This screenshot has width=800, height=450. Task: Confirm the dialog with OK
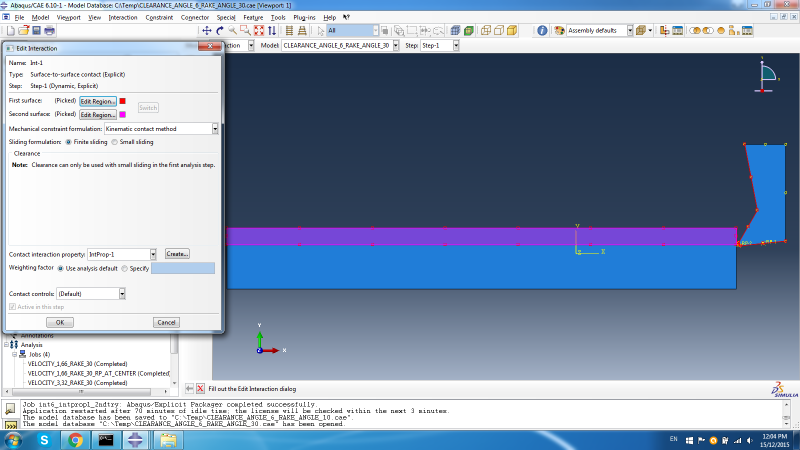coord(60,322)
